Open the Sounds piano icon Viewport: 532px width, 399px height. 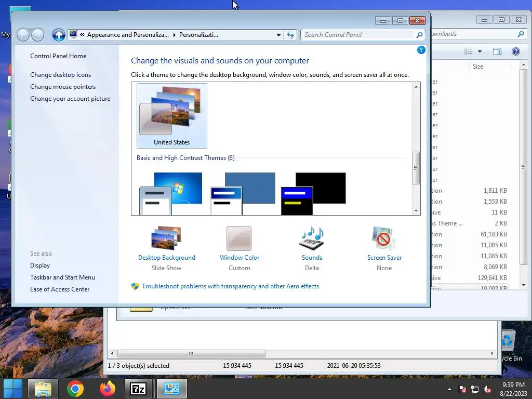point(312,238)
